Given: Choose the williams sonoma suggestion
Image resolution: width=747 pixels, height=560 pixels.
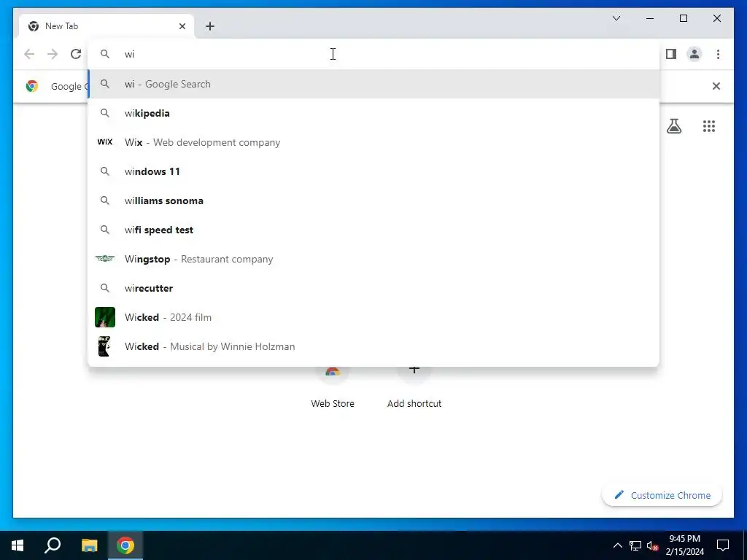Looking at the screenshot, I should tap(374, 201).
